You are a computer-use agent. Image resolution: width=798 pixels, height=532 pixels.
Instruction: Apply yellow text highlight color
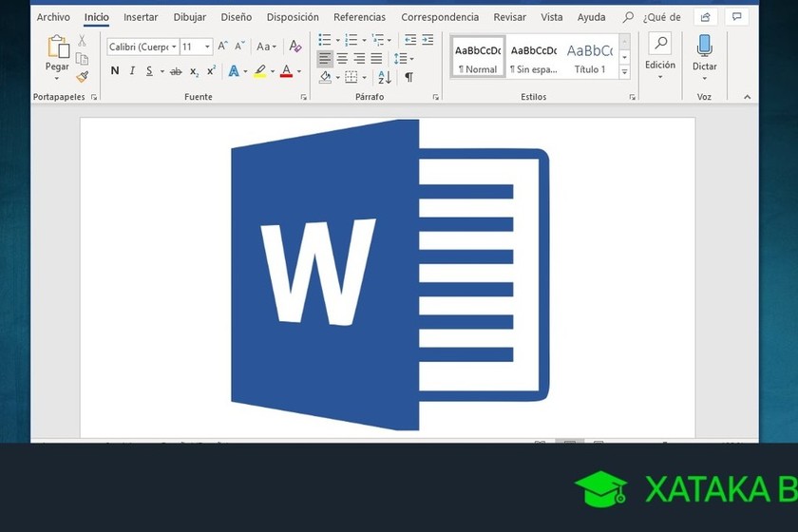click(x=260, y=70)
